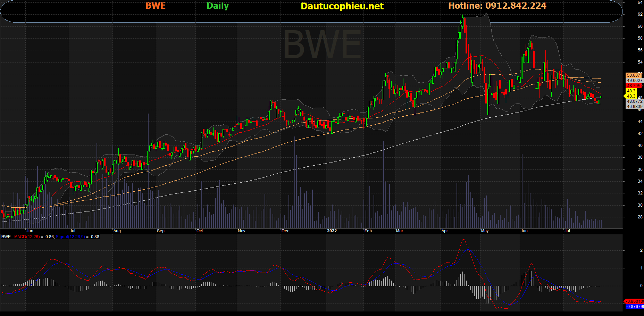Select the red 48.705 price tag
Image resolution: width=644 pixels, height=316 pixels.
pyautogui.click(x=634, y=86)
